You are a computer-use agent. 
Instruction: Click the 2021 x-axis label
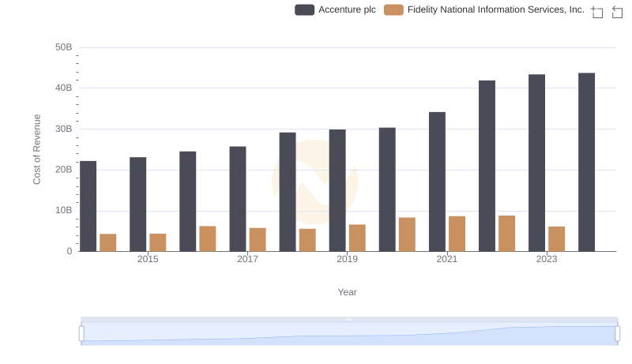[x=447, y=259]
